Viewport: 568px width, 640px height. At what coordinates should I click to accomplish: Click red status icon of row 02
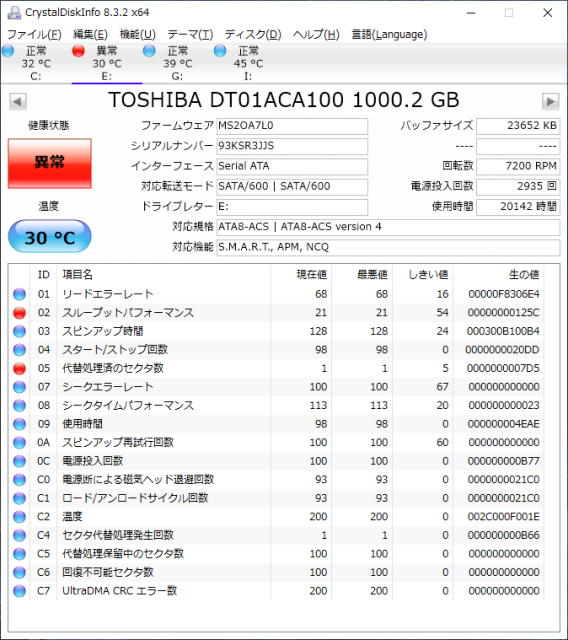pyautogui.click(x=19, y=313)
